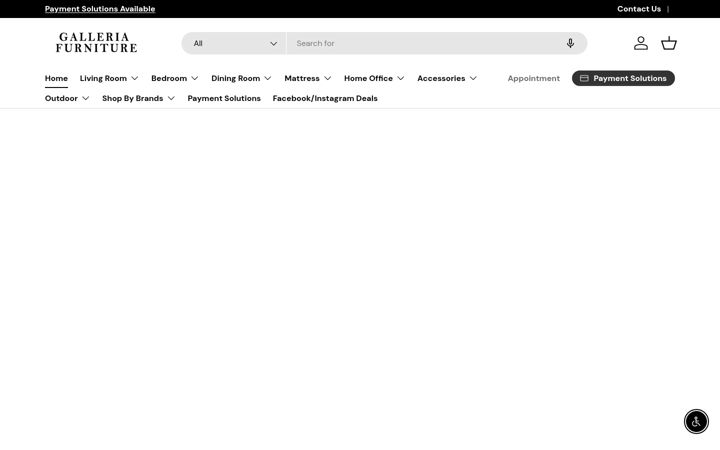Image resolution: width=720 pixels, height=450 pixels.
Task: Expand the Accessories menu
Action: 447,79
